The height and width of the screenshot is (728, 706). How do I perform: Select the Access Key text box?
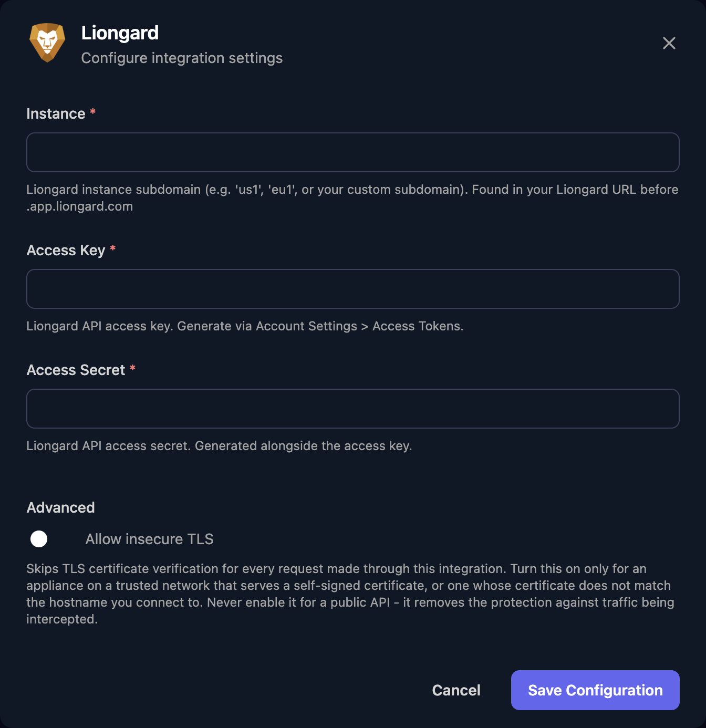353,289
